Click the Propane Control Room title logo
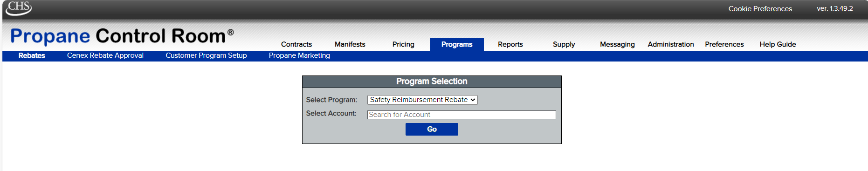 (122, 36)
